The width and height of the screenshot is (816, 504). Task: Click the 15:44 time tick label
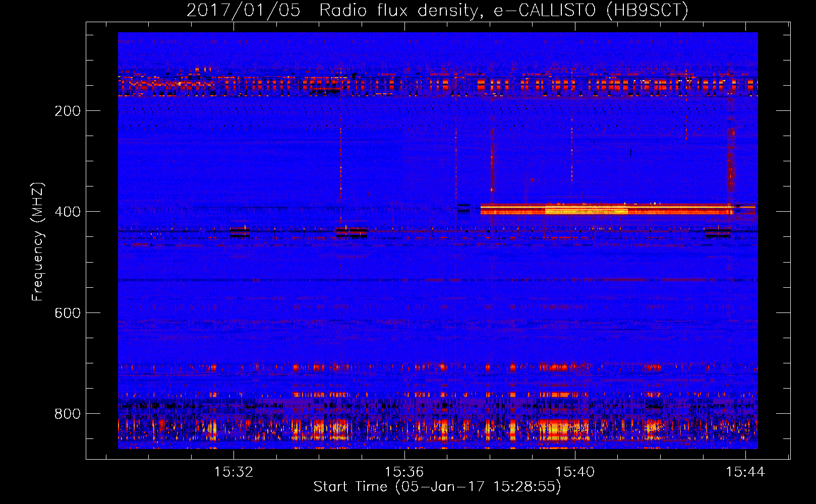(x=745, y=472)
